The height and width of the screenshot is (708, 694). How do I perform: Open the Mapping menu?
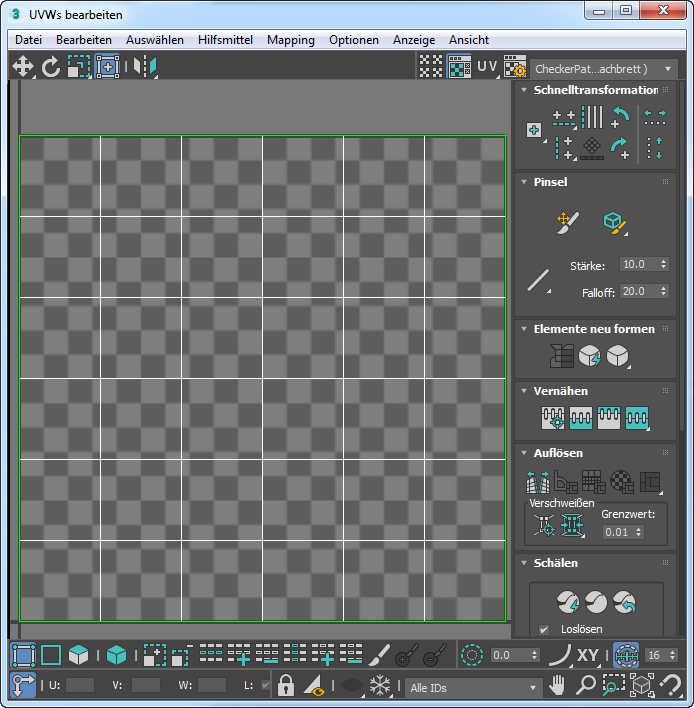(291, 40)
